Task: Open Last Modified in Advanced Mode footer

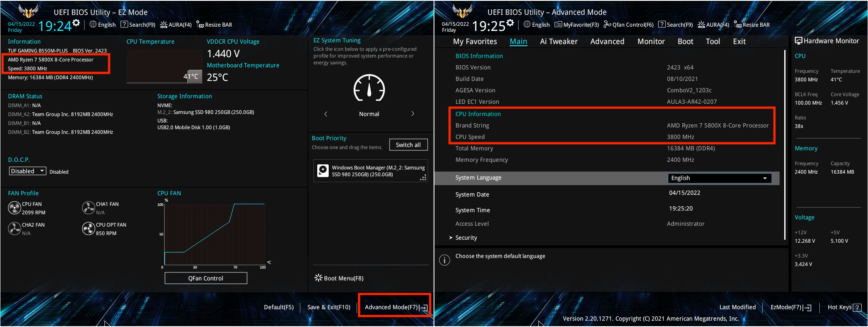Action: 737,307
